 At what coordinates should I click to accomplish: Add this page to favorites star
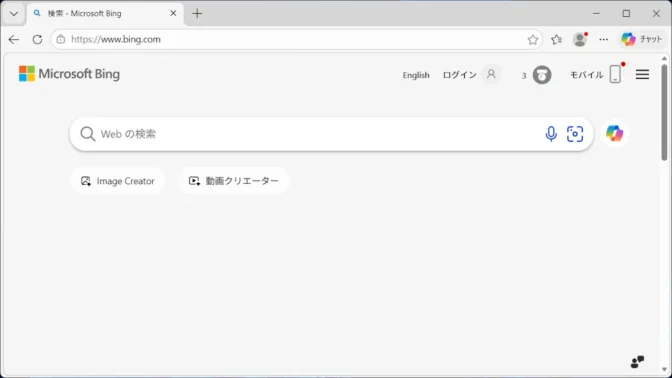point(533,39)
